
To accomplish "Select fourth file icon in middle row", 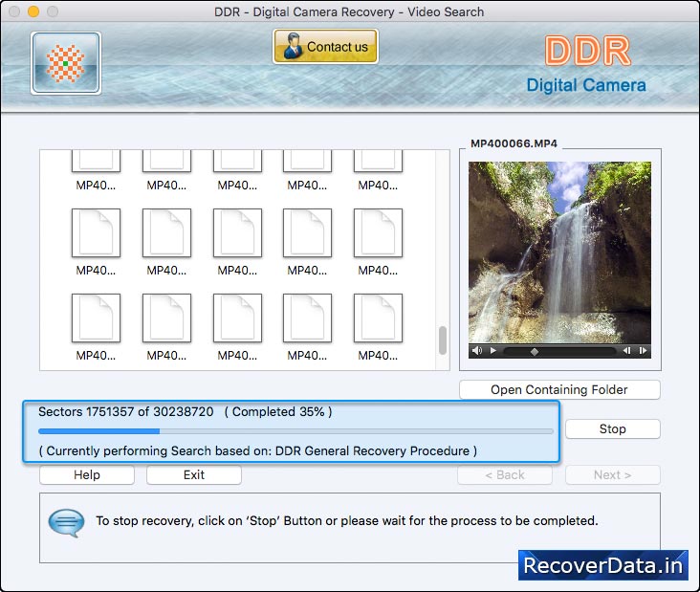I will (307, 233).
